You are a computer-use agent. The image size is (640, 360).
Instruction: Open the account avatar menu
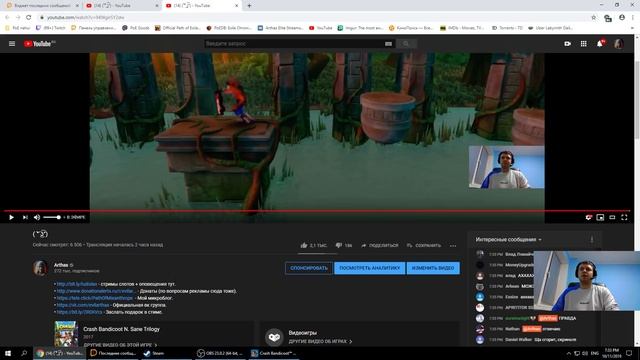coord(618,44)
